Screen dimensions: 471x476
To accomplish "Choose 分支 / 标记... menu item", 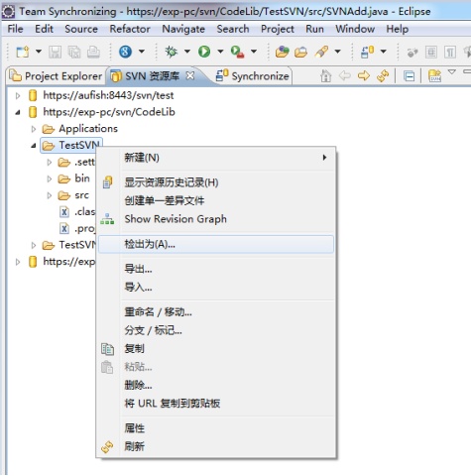I will pyautogui.click(x=216, y=330).
